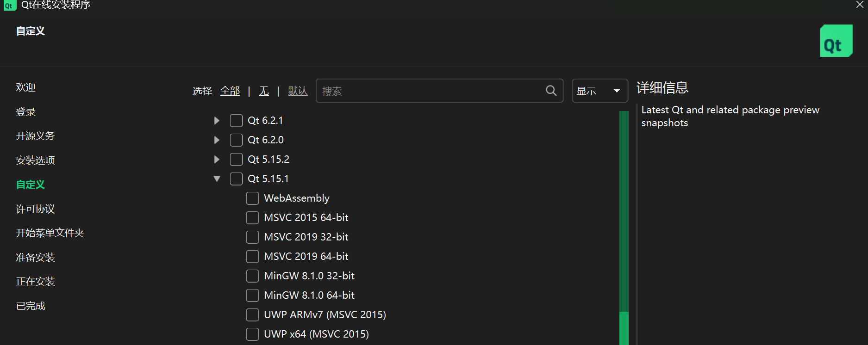Close the Qt installer window
Screen dimensions: 868x345
point(860,5)
